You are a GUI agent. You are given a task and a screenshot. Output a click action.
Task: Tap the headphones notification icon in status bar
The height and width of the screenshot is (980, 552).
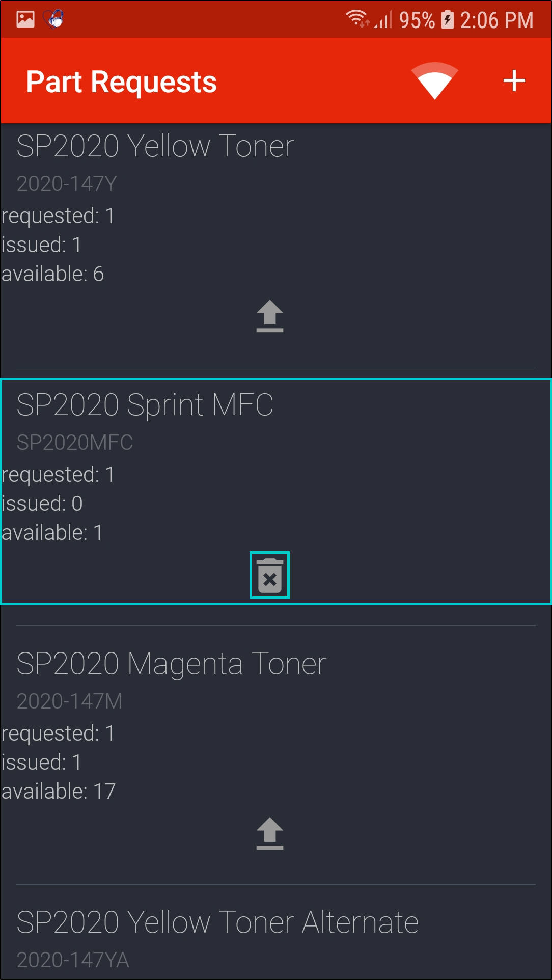click(x=54, y=19)
